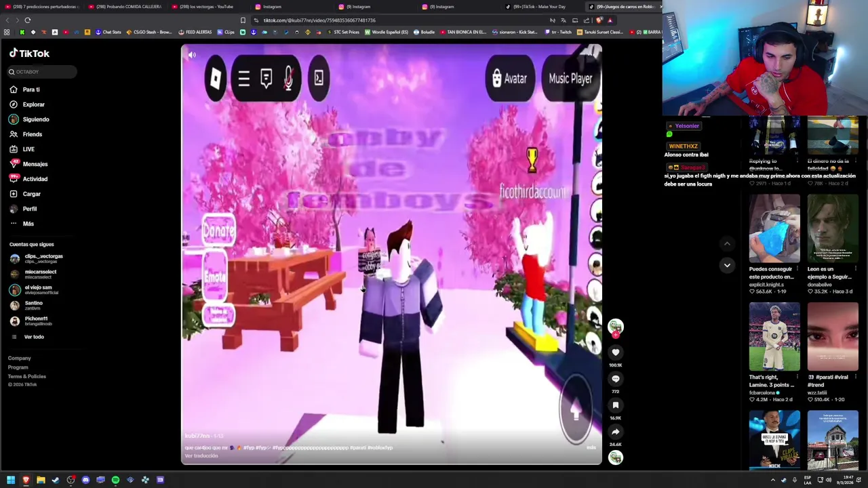Screen dimensions: 868x488
Task: Toggle the video mute speaker icon
Action: point(192,55)
